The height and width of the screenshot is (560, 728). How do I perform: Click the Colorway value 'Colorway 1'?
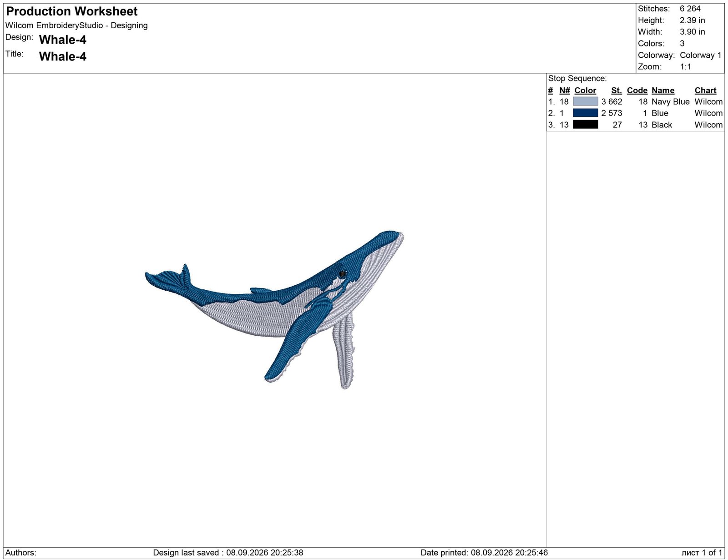click(700, 55)
